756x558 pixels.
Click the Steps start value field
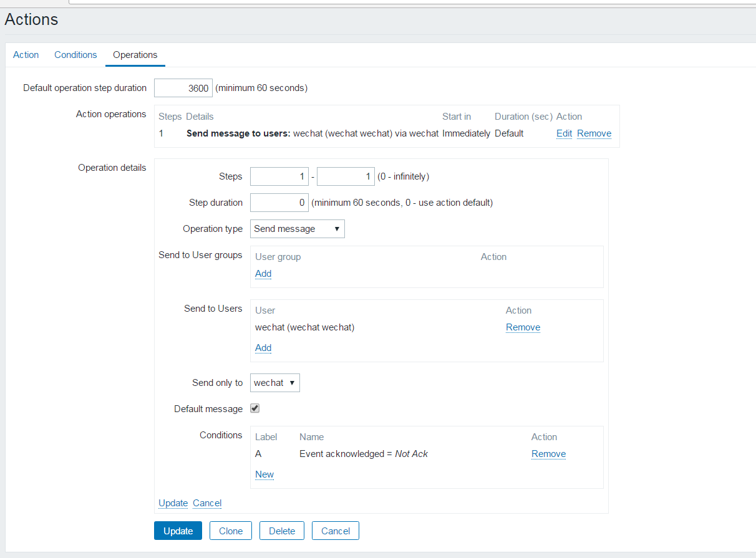pyautogui.click(x=279, y=176)
